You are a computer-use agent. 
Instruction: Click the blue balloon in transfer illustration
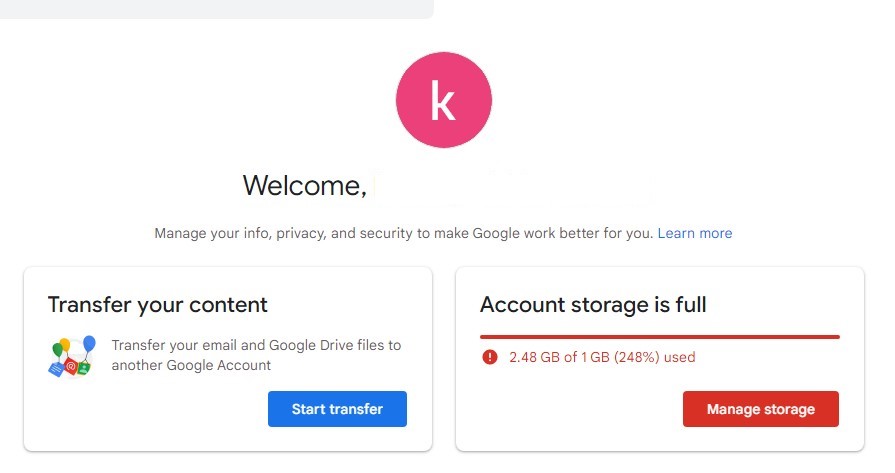[x=89, y=344]
